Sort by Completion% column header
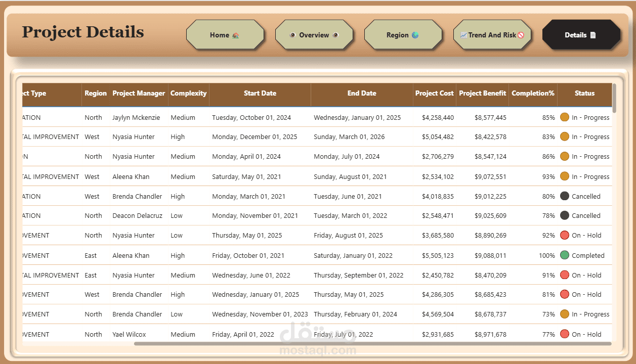 (x=533, y=93)
